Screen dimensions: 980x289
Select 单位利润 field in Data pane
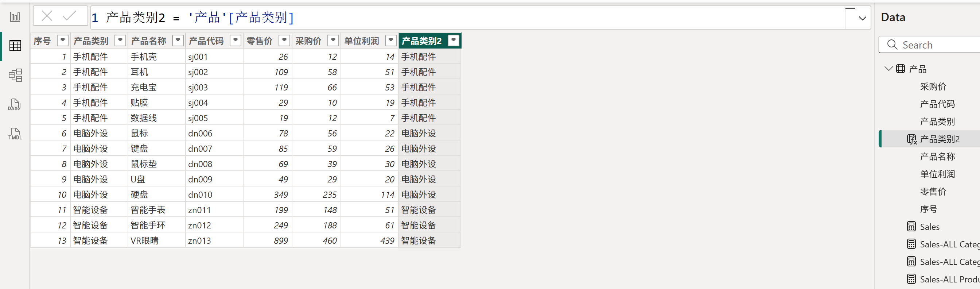tap(937, 174)
